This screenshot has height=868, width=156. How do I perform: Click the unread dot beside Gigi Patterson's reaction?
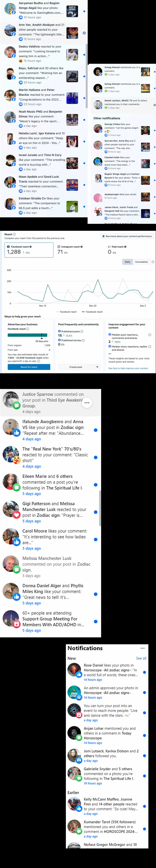pos(96,512)
